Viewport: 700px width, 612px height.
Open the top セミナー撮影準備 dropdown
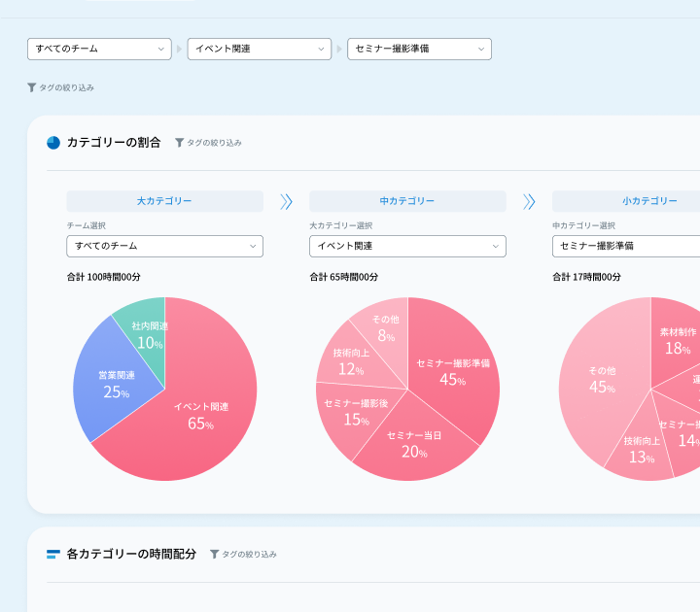(x=419, y=50)
